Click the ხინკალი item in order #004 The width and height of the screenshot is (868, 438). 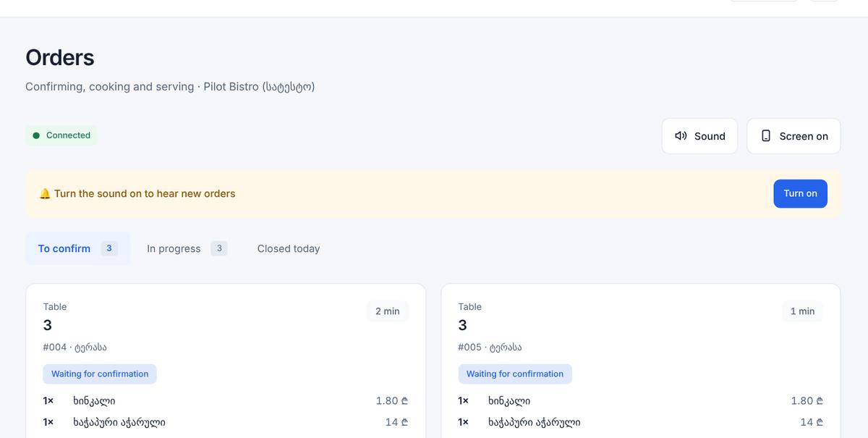[94, 401]
